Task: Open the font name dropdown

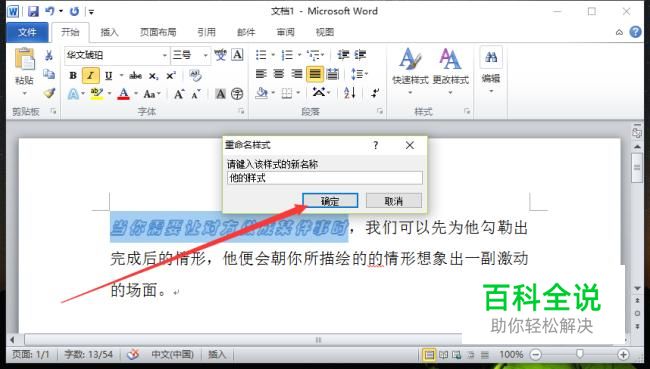Action: pyautogui.click(x=165, y=55)
